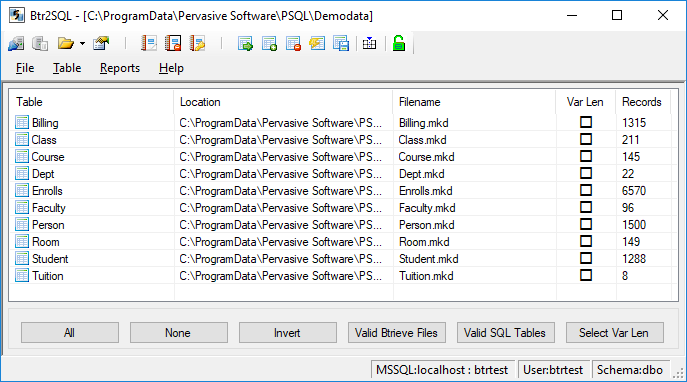Click the green unlock padlock icon
The image size is (687, 382).
click(399, 43)
